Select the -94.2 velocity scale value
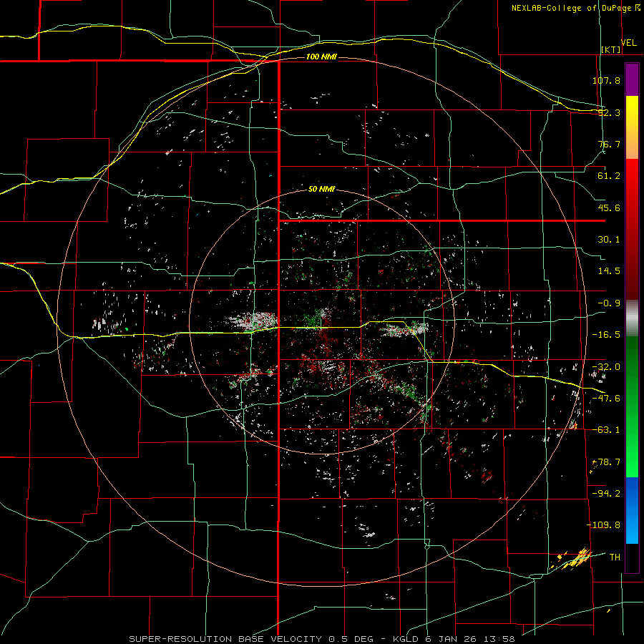Viewport: 644px width, 644px height. 606,493
